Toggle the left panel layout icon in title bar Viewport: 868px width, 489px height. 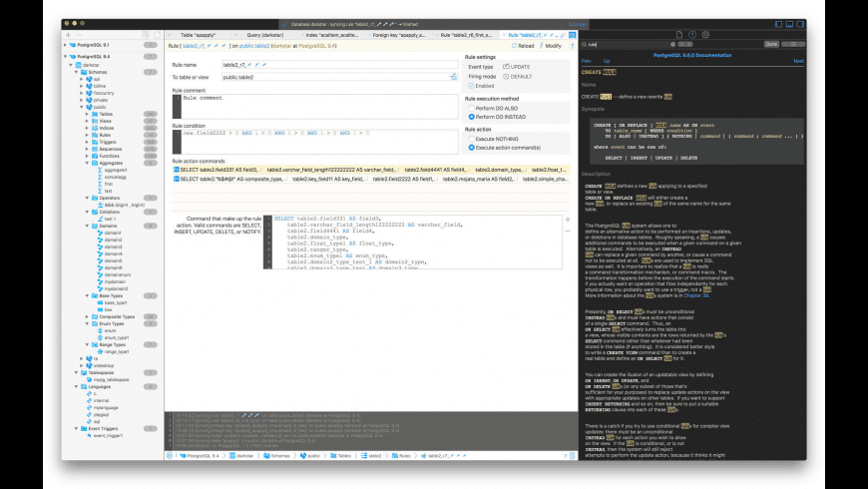pyautogui.click(x=778, y=24)
